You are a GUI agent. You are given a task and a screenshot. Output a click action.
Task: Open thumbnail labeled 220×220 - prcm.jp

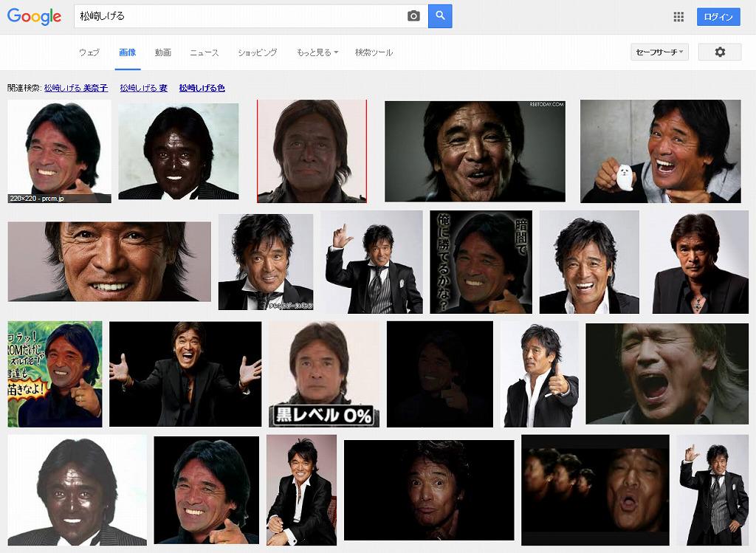point(59,151)
